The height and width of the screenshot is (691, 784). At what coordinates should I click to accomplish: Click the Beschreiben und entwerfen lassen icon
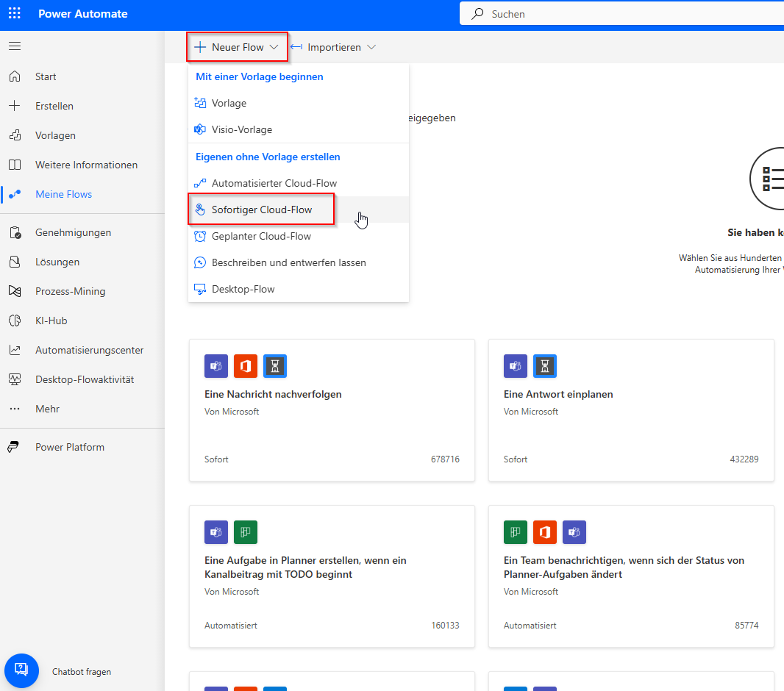click(200, 263)
